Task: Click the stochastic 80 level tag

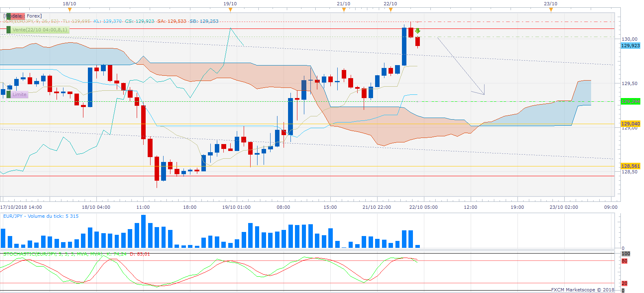Action: [624, 261]
